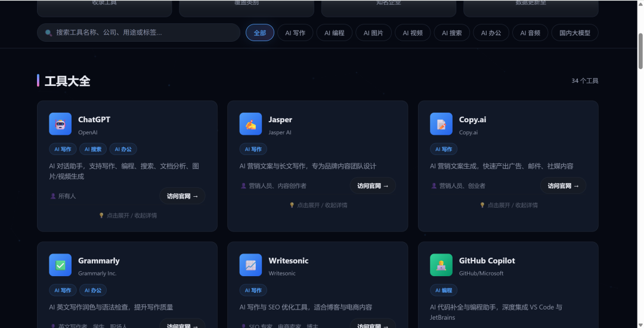Expand Copy.ai card details via 点击展开
Image resolution: width=644 pixels, height=328 pixels.
509,205
